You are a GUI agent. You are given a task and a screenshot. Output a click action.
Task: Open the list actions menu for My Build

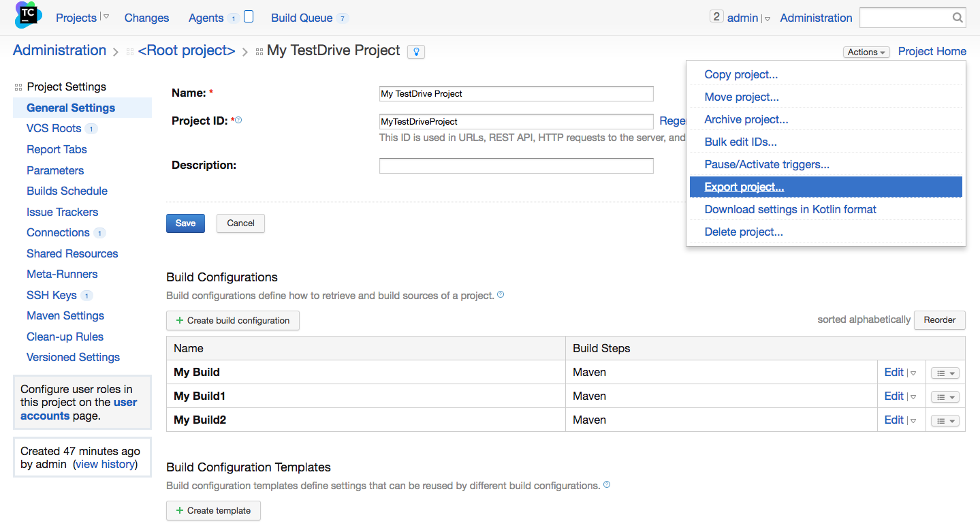[945, 373]
